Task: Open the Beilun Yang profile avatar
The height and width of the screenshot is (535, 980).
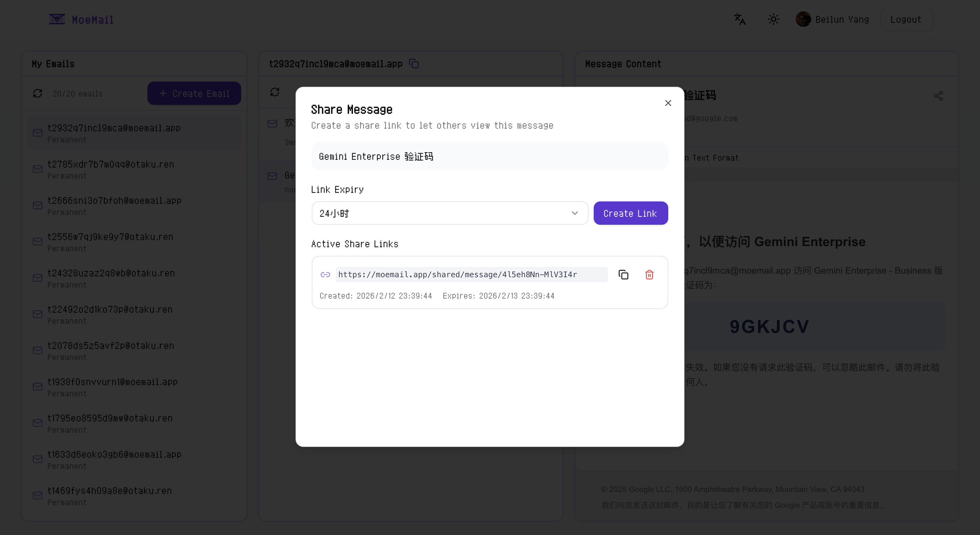Action: click(803, 19)
